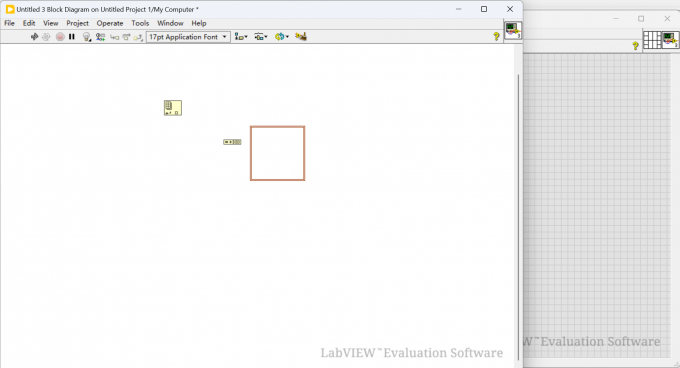Screen dimensions: 680x368
Task: Open the 17pt Application Font dropdown
Action: pos(188,37)
